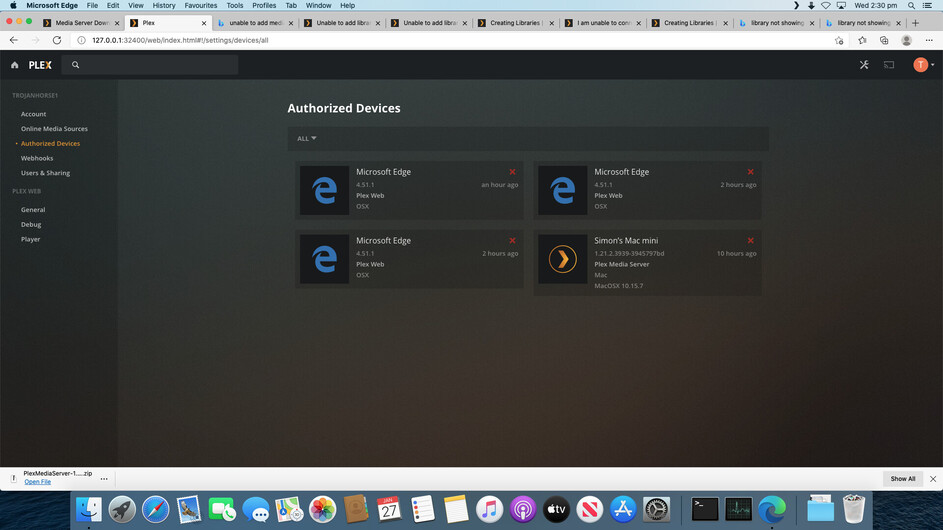Open Plex settings wrench icon
Viewport: 943px width, 530px height.
pyautogui.click(x=864, y=65)
